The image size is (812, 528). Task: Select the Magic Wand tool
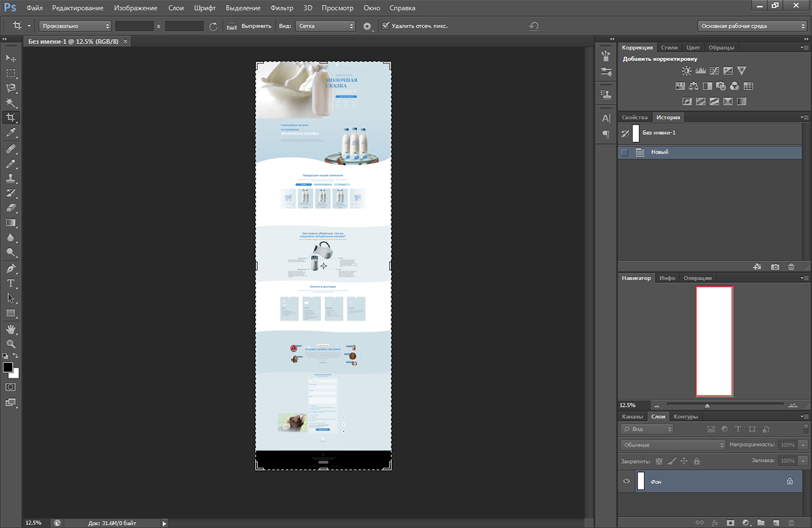pos(11,102)
